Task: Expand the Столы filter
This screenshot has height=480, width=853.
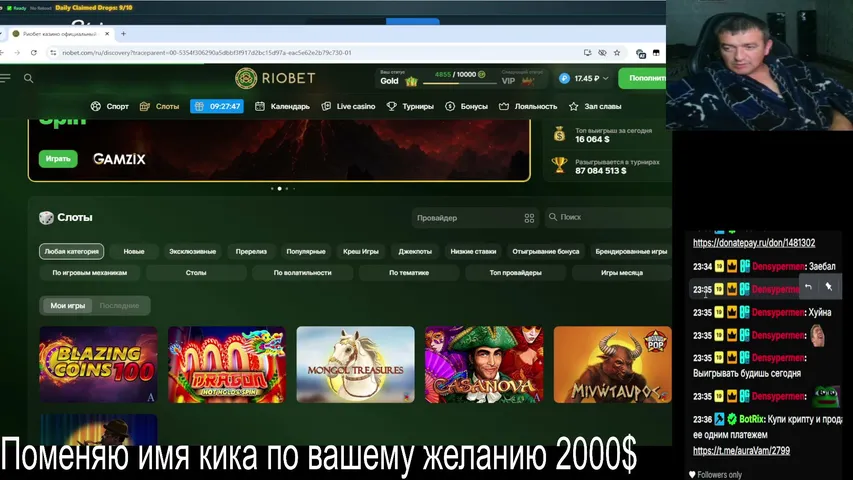Action: click(196, 273)
